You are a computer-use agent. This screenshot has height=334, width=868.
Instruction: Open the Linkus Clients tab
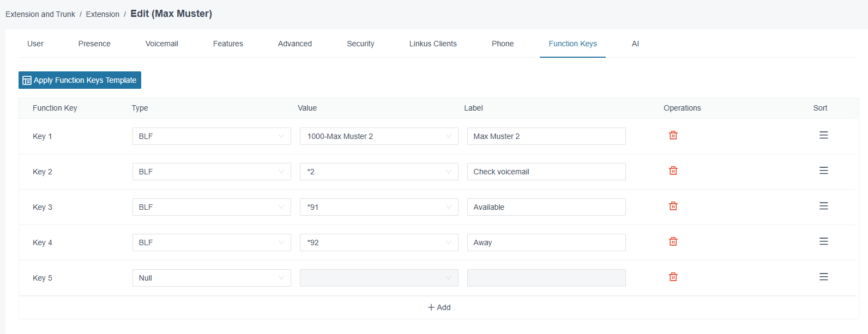coord(433,44)
